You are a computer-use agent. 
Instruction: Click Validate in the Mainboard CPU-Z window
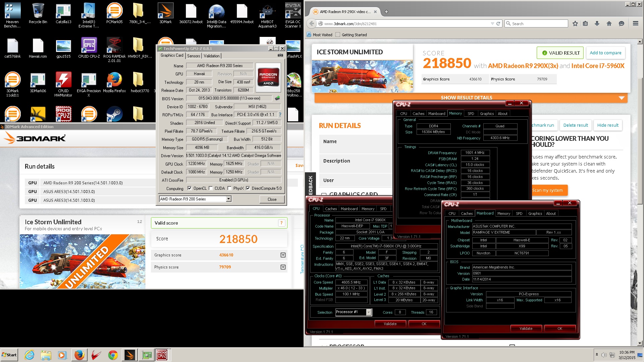tap(526, 328)
